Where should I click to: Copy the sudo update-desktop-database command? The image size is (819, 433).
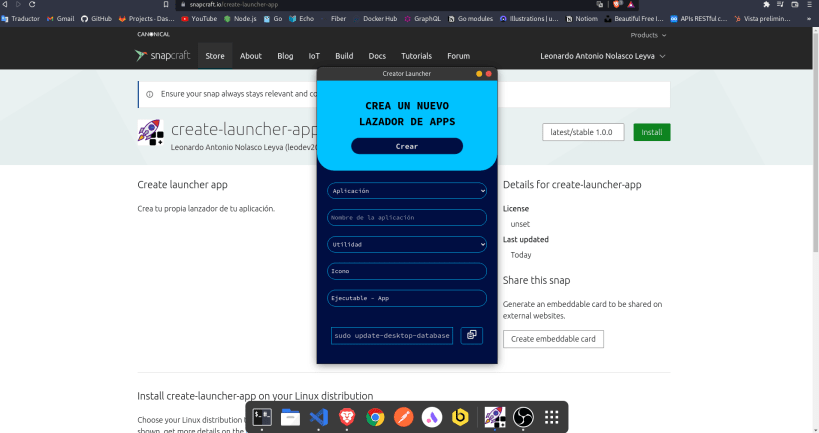[472, 335]
